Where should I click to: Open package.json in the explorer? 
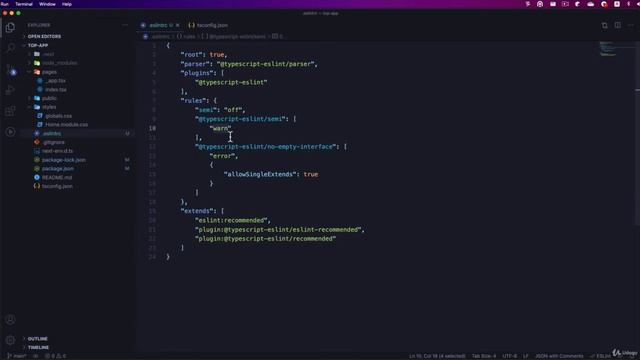tap(58, 169)
